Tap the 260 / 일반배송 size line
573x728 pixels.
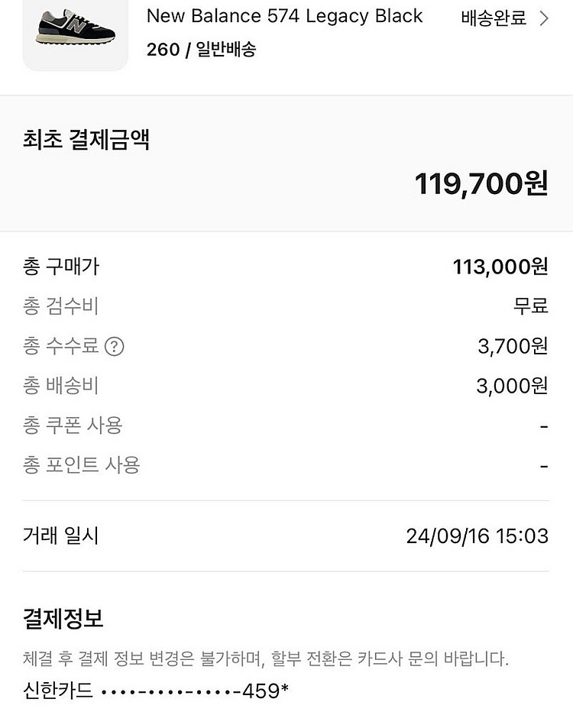[x=201, y=50]
